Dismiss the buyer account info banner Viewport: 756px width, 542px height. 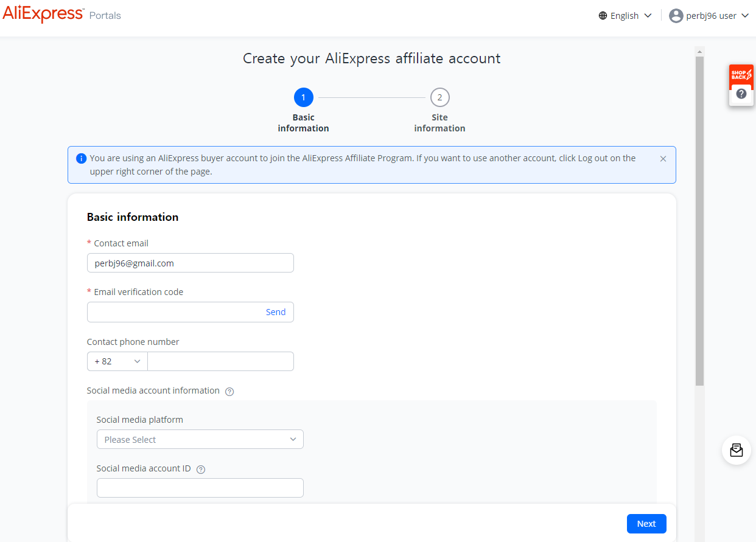tap(663, 159)
